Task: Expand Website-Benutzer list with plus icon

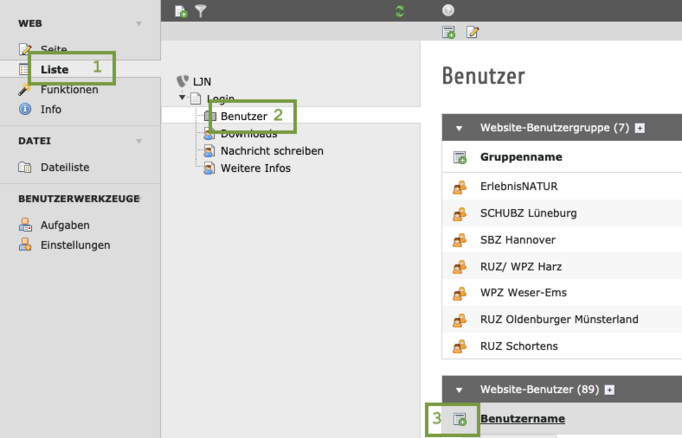Action: tap(610, 390)
